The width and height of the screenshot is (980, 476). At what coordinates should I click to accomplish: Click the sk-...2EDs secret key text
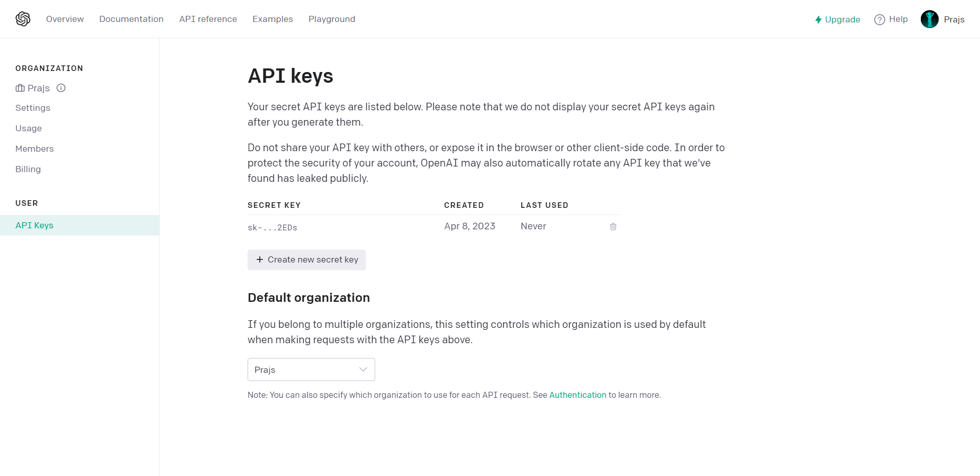coord(273,227)
